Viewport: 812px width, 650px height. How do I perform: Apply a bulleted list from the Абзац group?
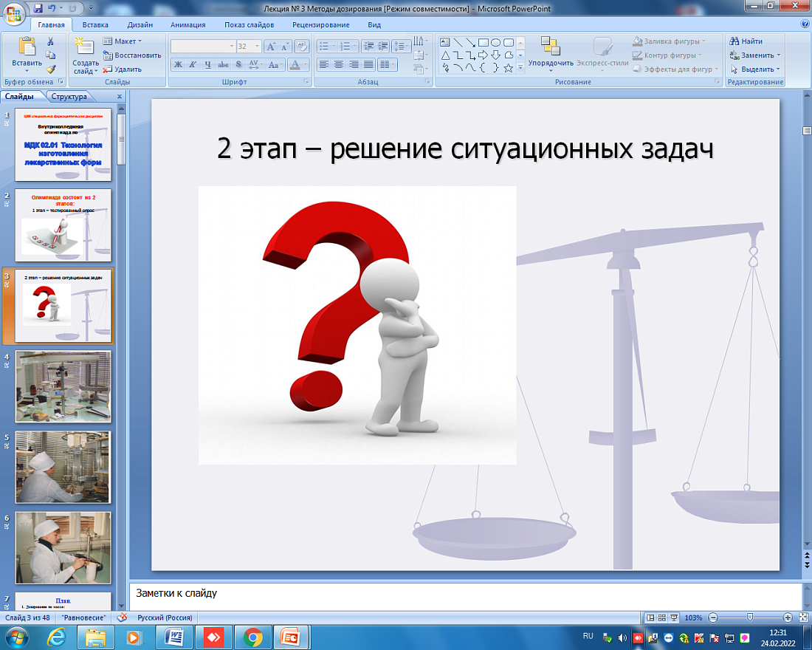tap(324, 46)
